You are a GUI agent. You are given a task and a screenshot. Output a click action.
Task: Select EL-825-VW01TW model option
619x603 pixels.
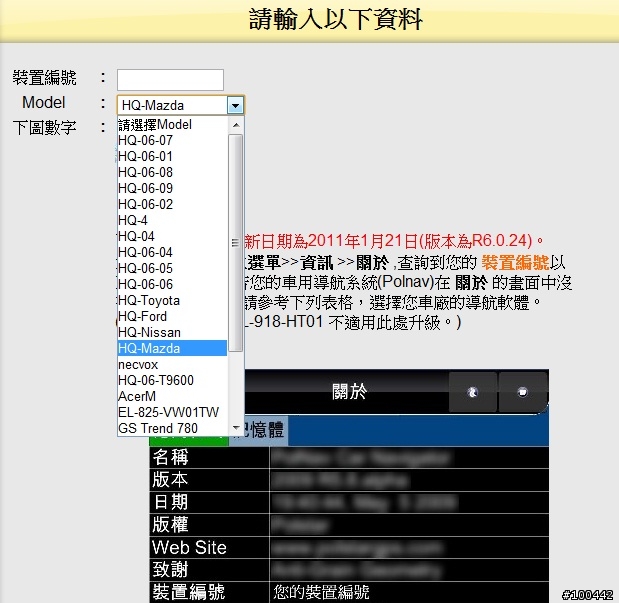tap(172, 412)
